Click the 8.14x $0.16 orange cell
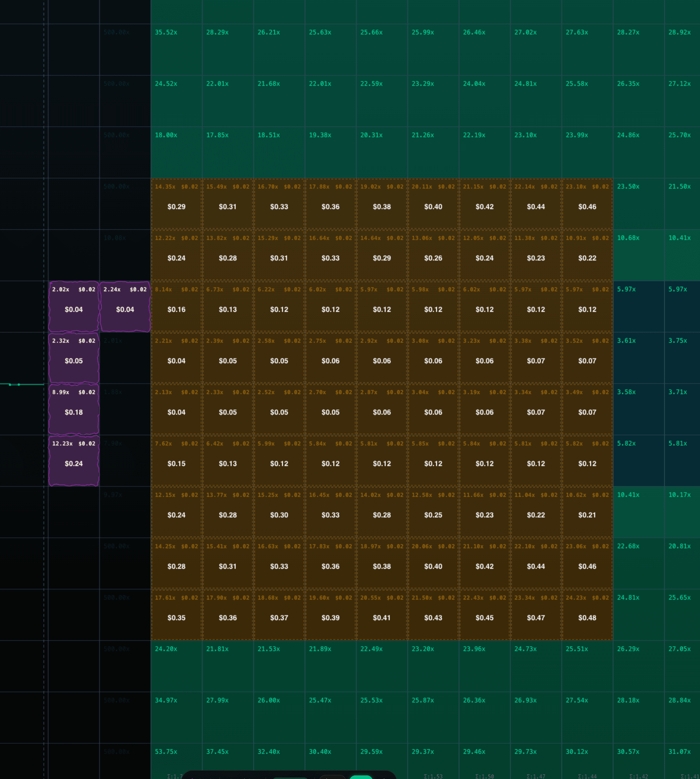Screen dimensions: 700x779 tap(176, 306)
